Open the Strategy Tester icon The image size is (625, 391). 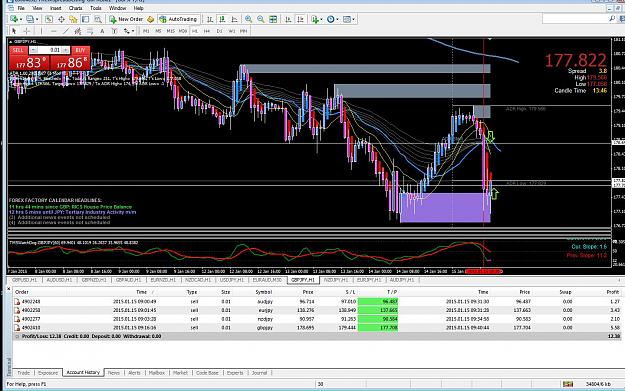tap(98, 19)
